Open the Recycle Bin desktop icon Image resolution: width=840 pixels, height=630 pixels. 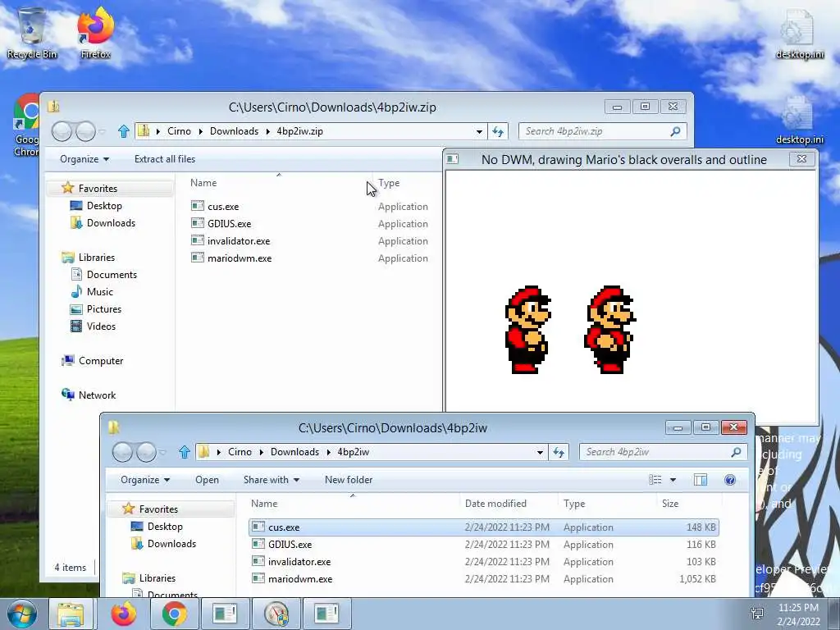point(32,32)
